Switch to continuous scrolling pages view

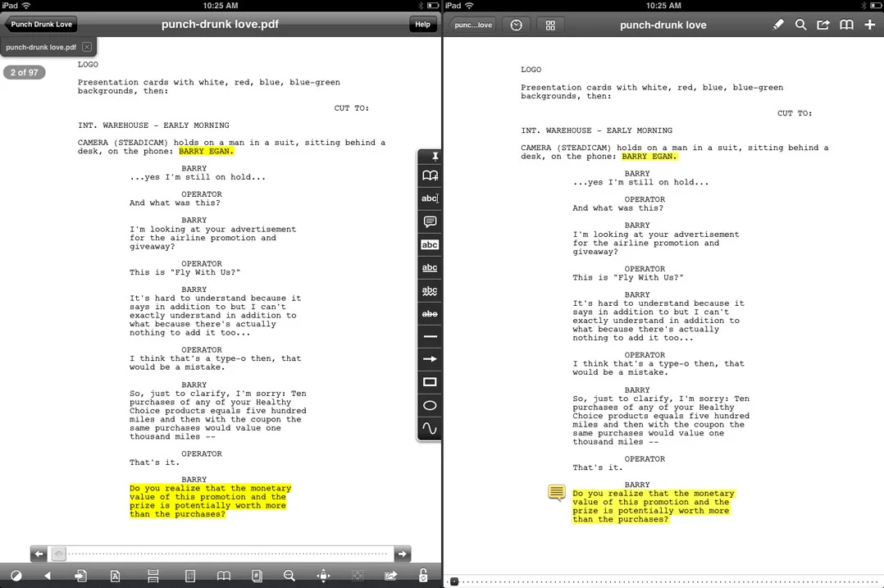(153, 576)
